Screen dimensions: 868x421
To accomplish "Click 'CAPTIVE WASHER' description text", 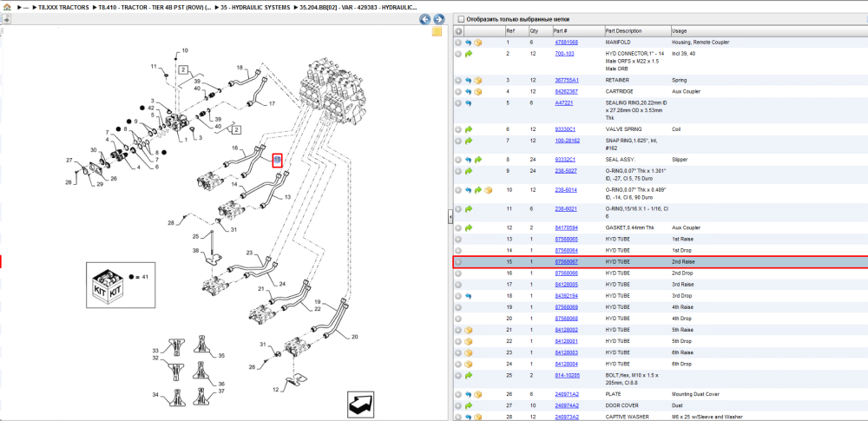I will (x=627, y=417).
